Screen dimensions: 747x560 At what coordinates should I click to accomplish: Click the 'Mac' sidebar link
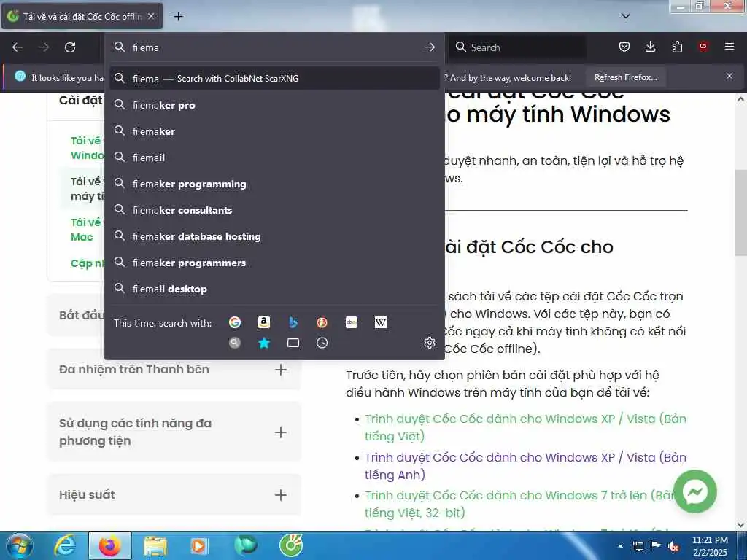(82, 237)
